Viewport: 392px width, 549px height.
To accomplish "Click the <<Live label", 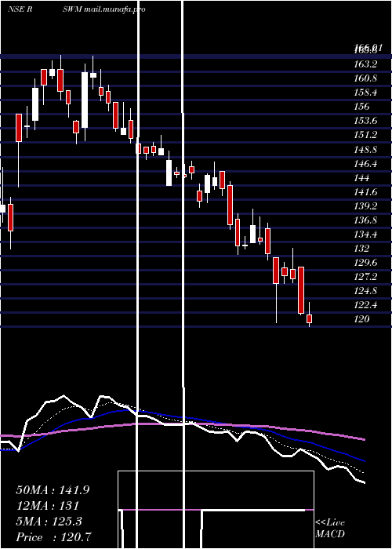I will (330, 523).
